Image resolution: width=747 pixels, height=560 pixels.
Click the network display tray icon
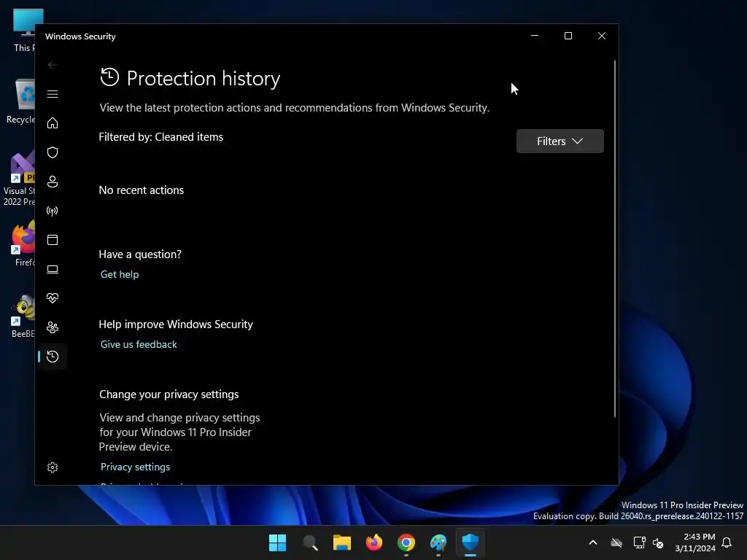(639, 542)
